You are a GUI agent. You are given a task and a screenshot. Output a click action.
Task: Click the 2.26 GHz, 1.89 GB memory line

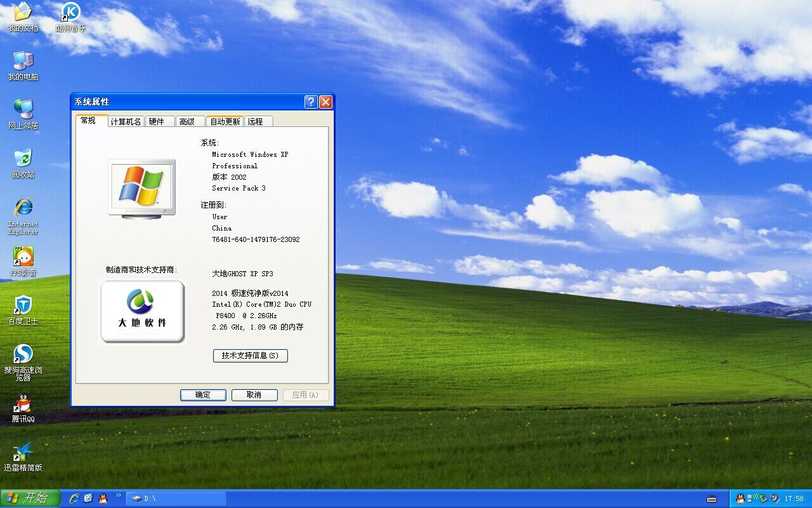258,327
